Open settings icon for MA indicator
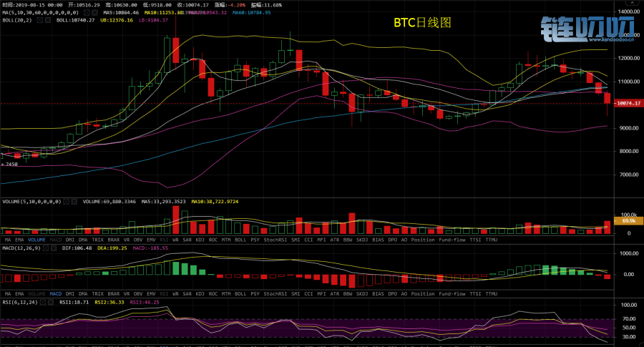The height and width of the screenshot is (347, 644). click(x=87, y=13)
